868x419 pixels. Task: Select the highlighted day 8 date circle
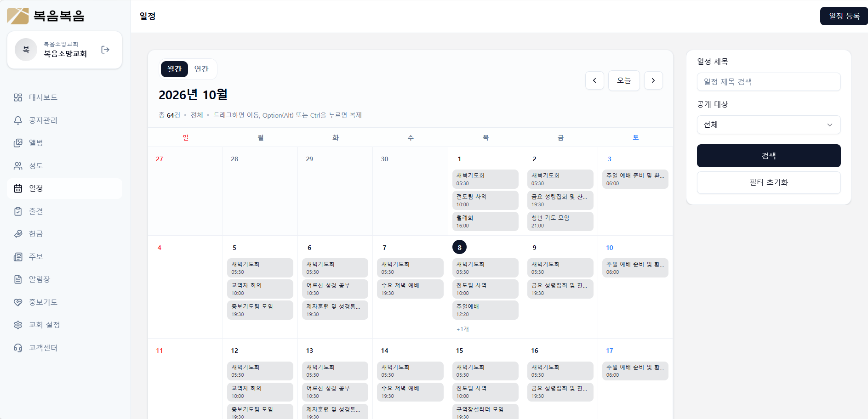[459, 247]
